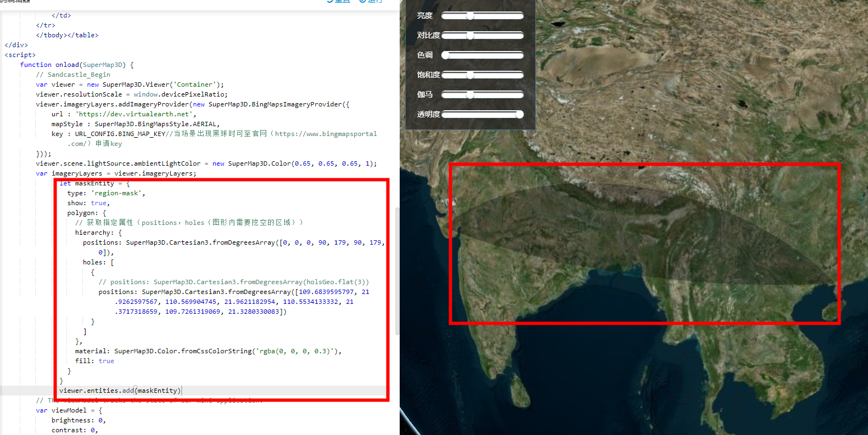Adjust the 对比度 contrast slider
The image size is (868, 435).
click(483, 36)
